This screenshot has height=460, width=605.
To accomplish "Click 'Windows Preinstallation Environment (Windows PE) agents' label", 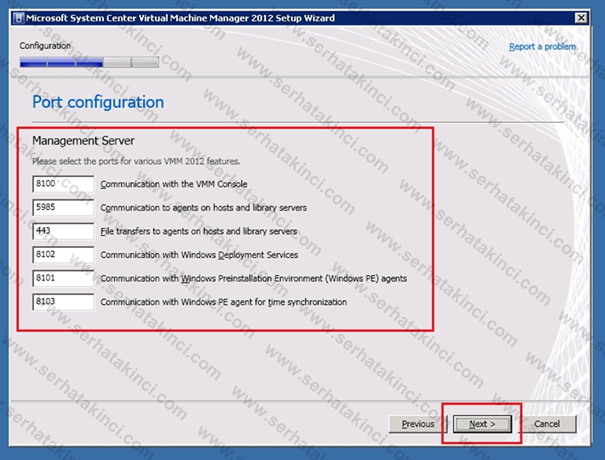I will 253,278.
